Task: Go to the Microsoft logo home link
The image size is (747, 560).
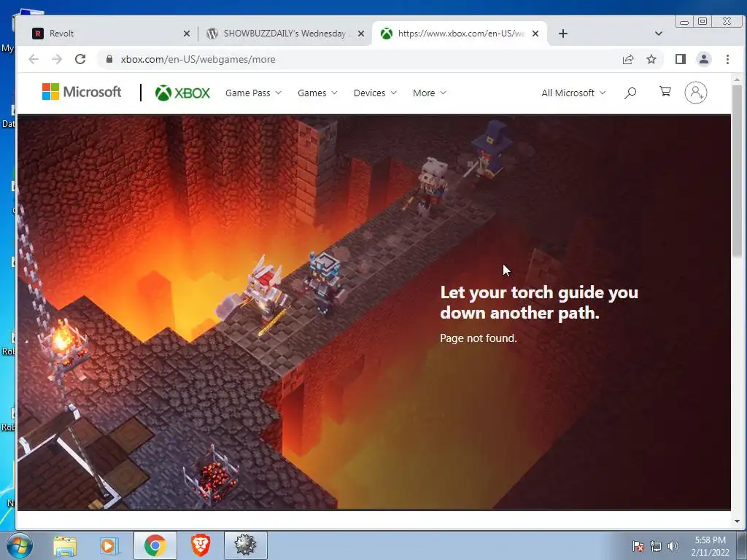Action: [82, 92]
